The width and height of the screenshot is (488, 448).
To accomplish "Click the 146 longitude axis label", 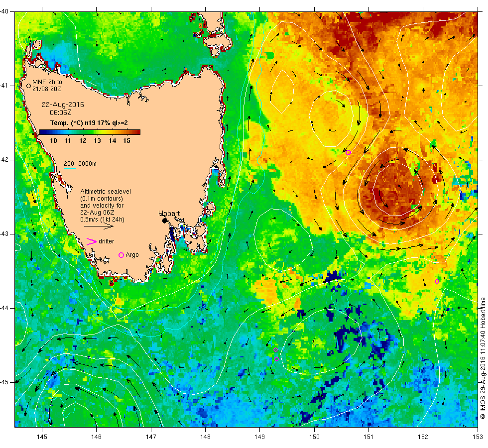I will pyautogui.click(x=97, y=437).
